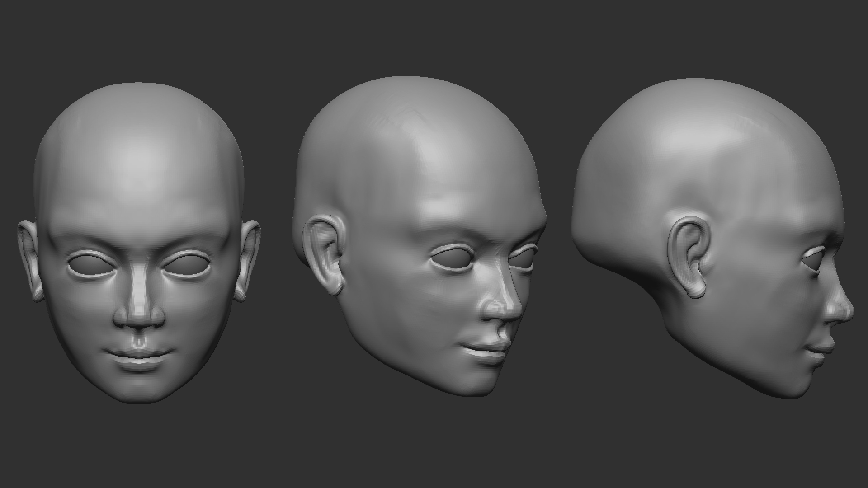This screenshot has width=868, height=488.
Task: Click the front-view sculpted head
Action: click(x=139, y=243)
